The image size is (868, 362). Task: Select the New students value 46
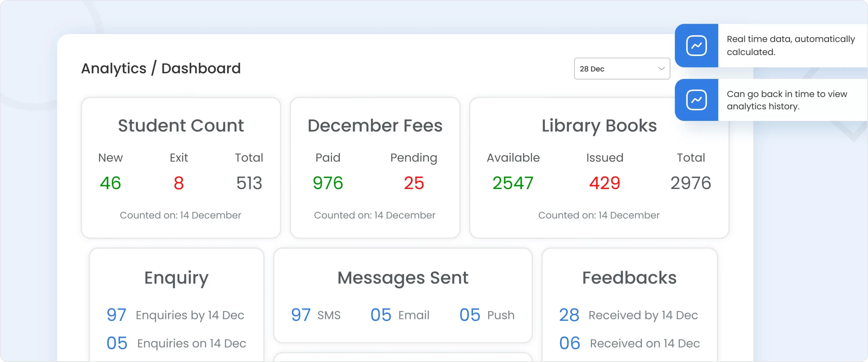pyautogui.click(x=110, y=183)
